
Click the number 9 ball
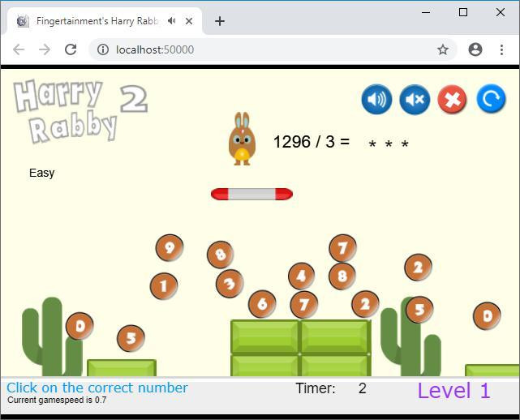point(170,247)
